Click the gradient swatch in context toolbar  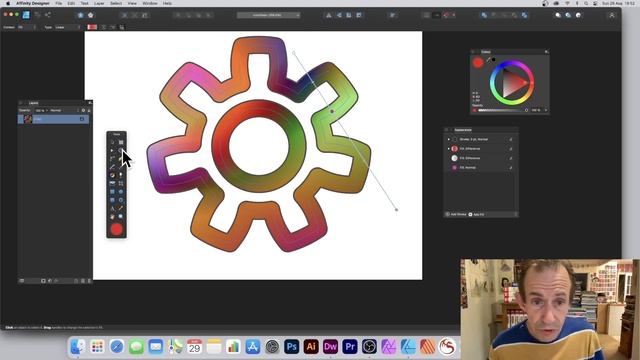(x=92, y=27)
